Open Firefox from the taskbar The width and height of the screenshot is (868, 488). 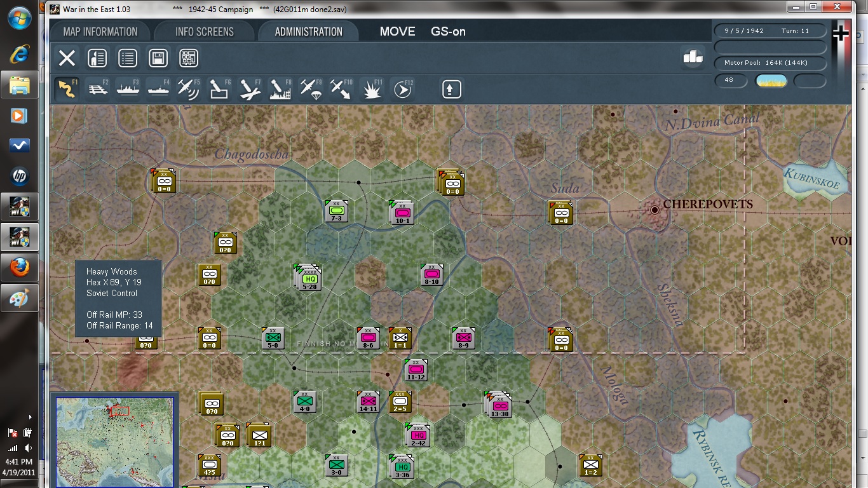20,268
